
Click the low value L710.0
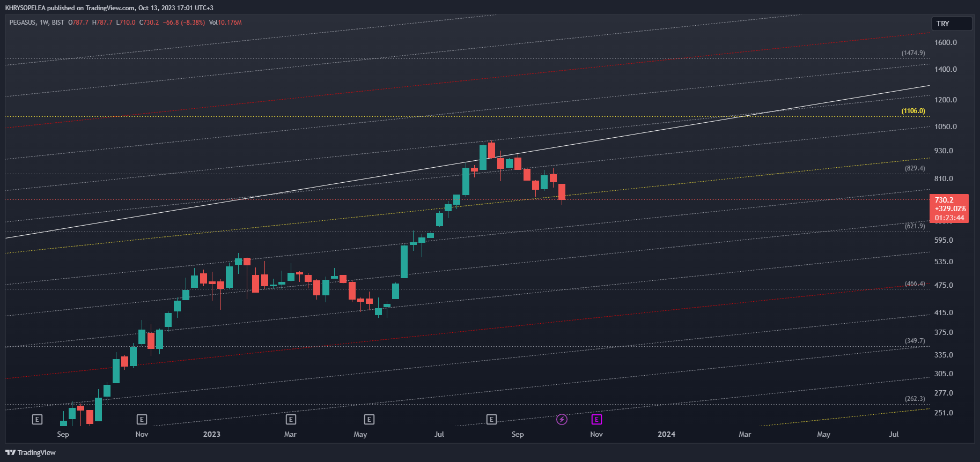click(126, 23)
